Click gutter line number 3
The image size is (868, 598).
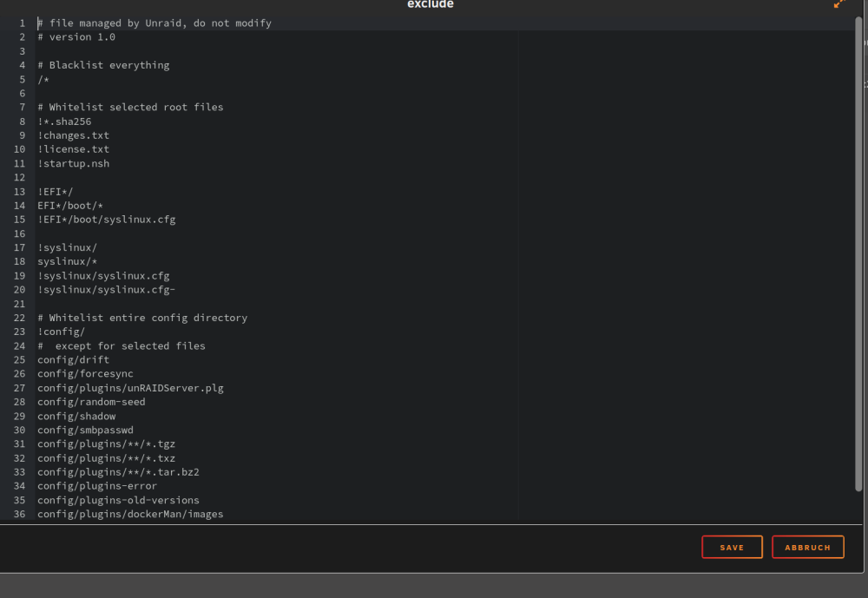pyautogui.click(x=23, y=51)
